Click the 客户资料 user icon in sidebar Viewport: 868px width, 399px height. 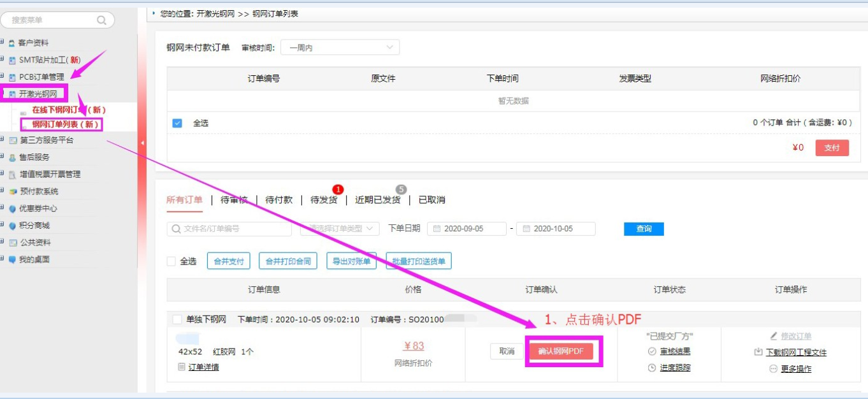pos(11,43)
